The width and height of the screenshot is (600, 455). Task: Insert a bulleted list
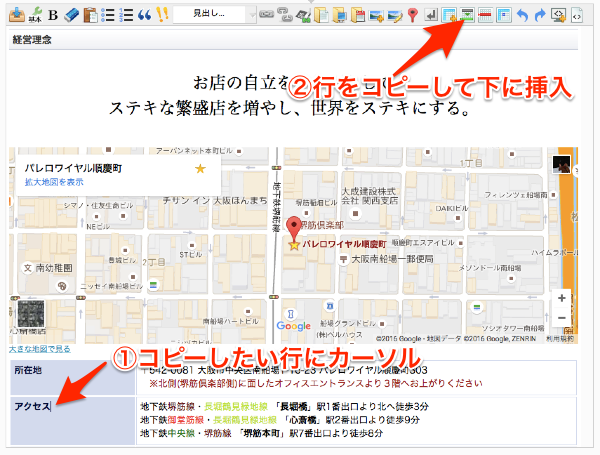click(x=108, y=15)
